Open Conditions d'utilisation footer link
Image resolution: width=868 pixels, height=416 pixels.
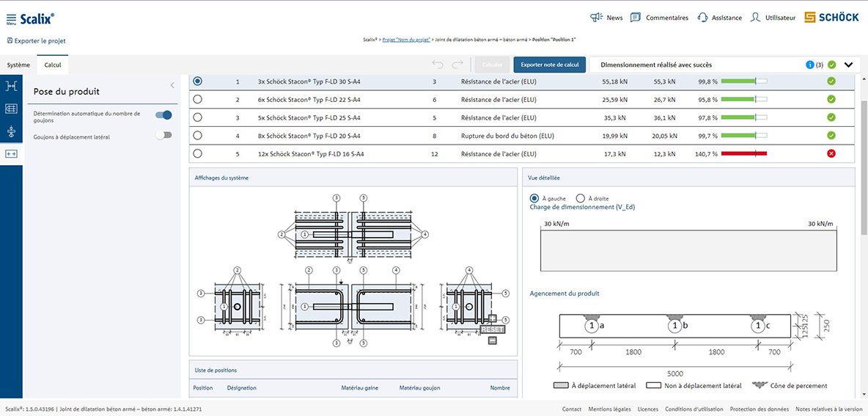(695, 409)
